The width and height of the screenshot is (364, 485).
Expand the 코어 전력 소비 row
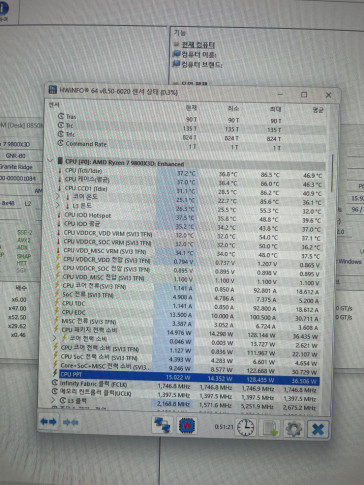pos(55,338)
